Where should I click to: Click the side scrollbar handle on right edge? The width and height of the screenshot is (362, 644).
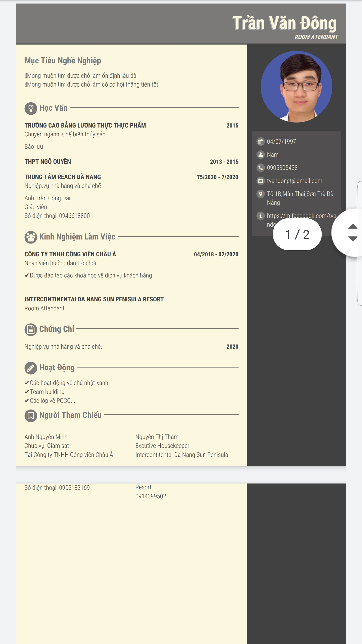[359, 243]
